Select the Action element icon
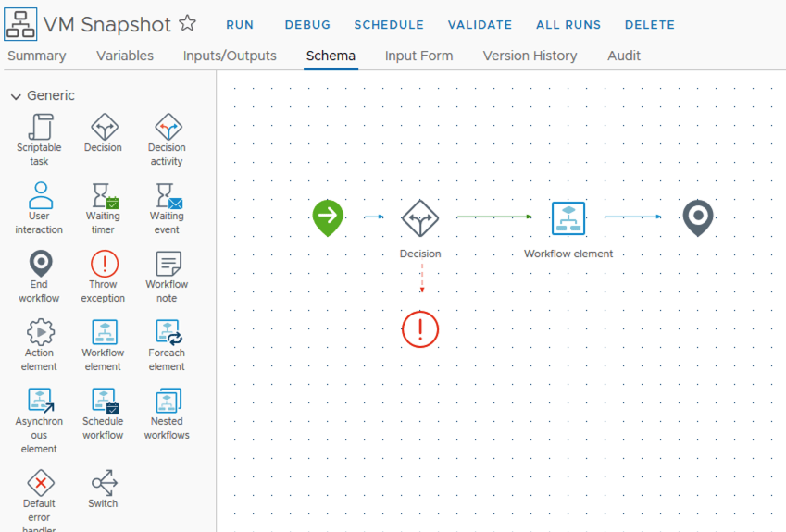Screen dimensions: 786x532 pos(40,333)
